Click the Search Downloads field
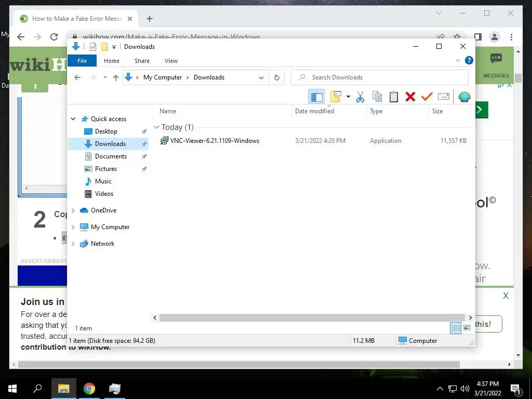 pos(380,77)
